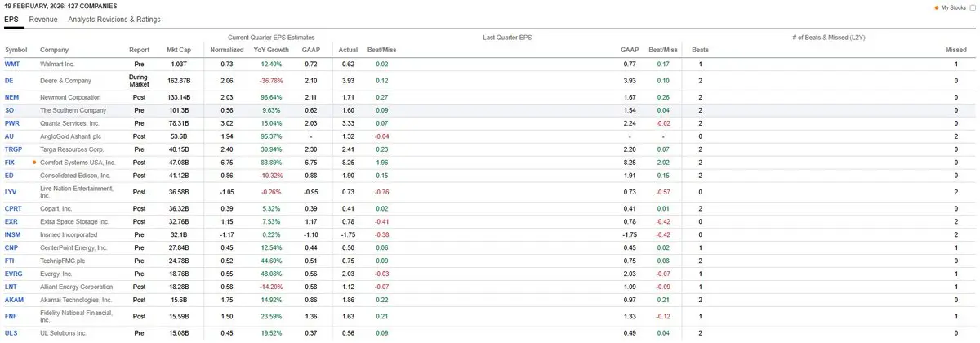This screenshot has height=343, width=980.
Task: Open the FIX ticker link
Action: click(10, 163)
